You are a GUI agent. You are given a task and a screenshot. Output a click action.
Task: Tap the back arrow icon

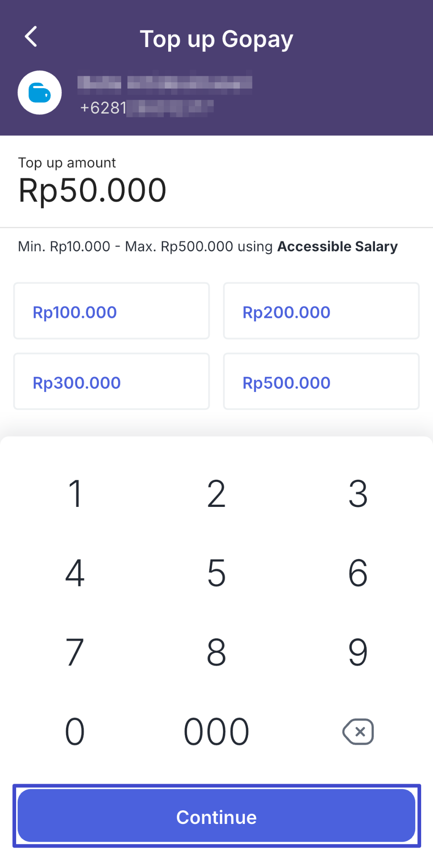tap(31, 36)
